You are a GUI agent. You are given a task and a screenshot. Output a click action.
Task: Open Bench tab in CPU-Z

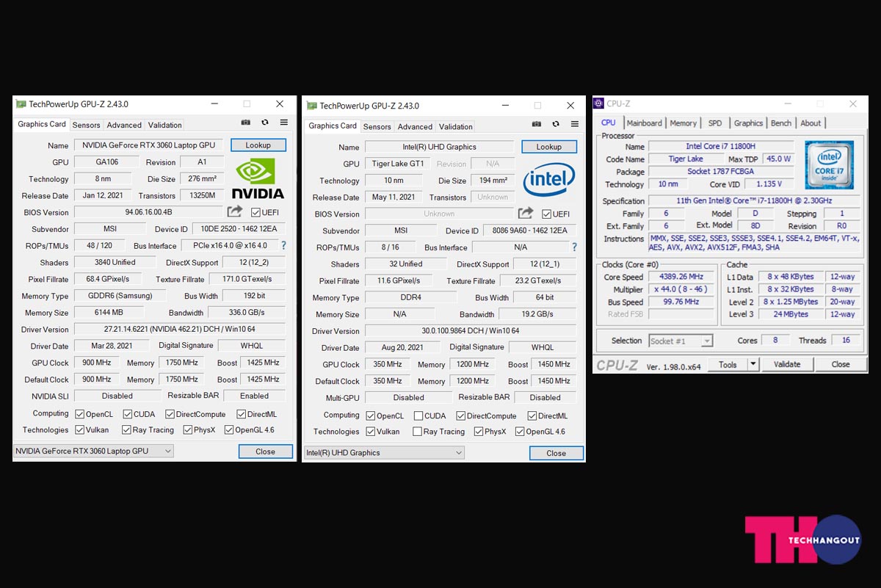(x=781, y=123)
